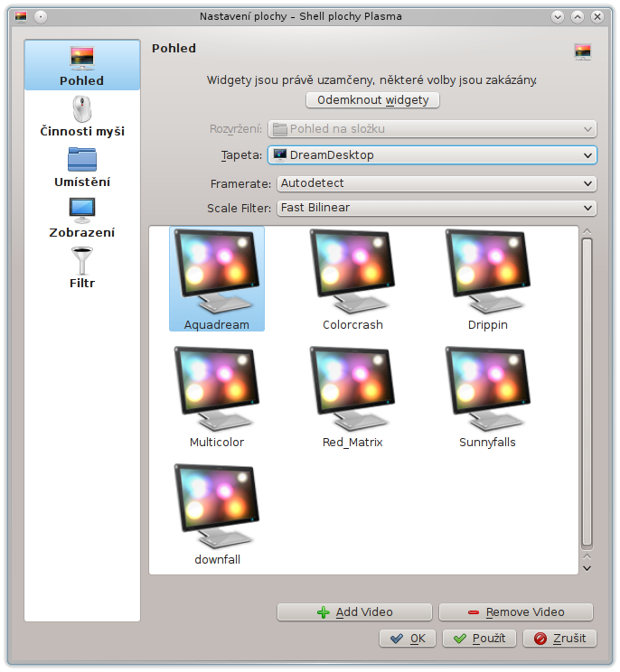Minimize the Nastavení plochy window
This screenshot has width=620, height=672.
click(558, 17)
